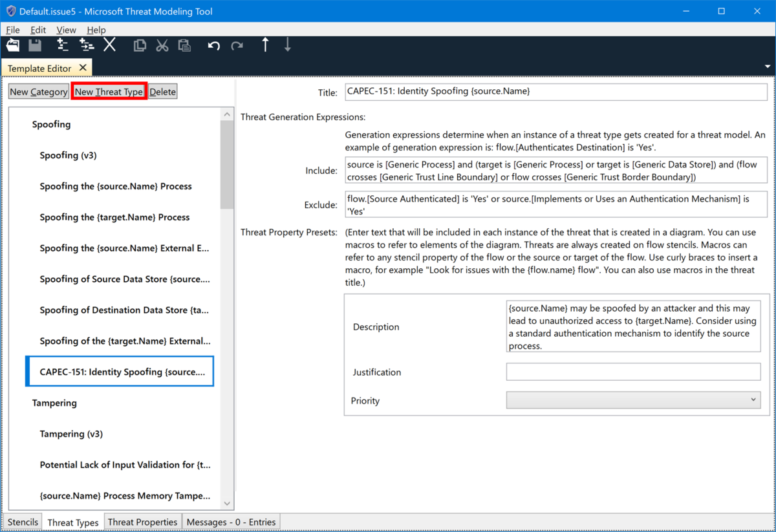Click the Delete X toolbar icon

pos(110,45)
